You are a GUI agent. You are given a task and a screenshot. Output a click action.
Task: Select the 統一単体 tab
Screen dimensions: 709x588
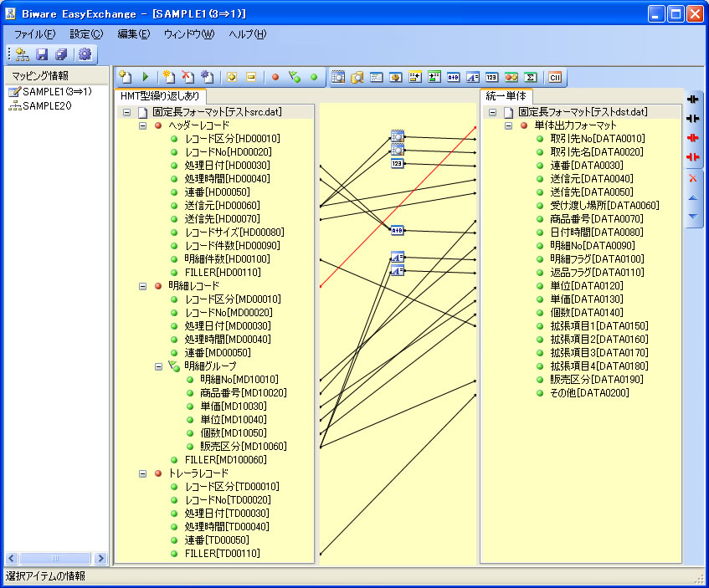click(506, 96)
